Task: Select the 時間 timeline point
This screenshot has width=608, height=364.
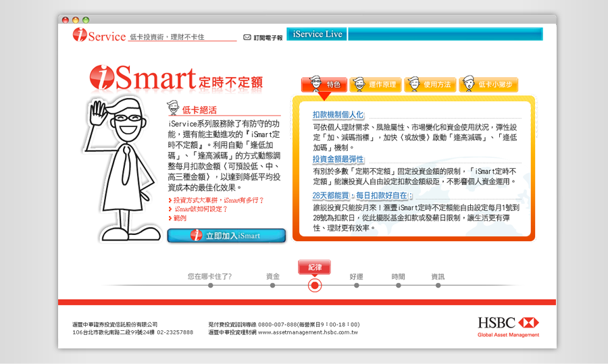Action: click(x=398, y=285)
